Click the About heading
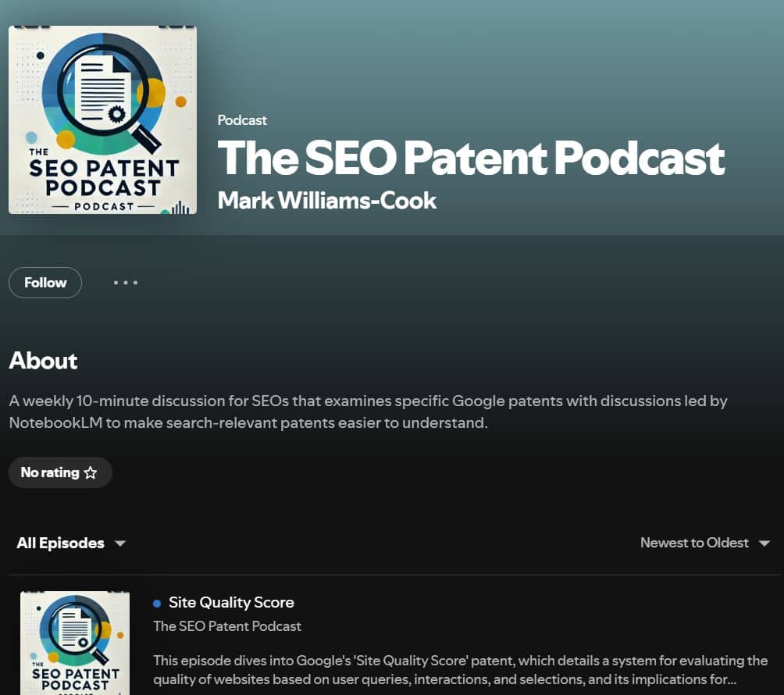The width and height of the screenshot is (784, 695). [43, 361]
